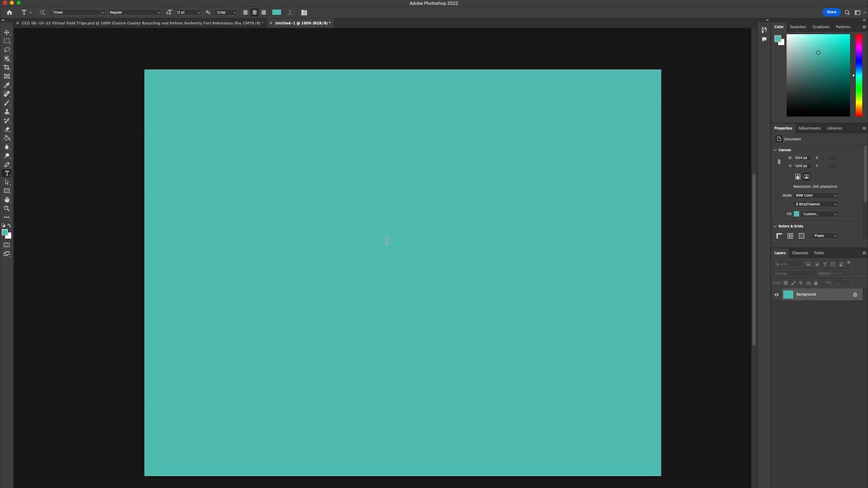Viewport: 868px width, 488px height.
Task: Select the Spot Healing Brush tool
Action: tap(7, 94)
